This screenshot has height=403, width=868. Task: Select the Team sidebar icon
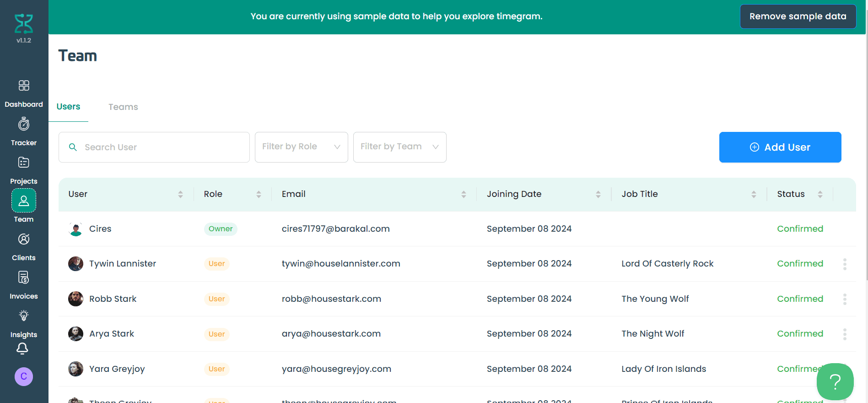24,201
